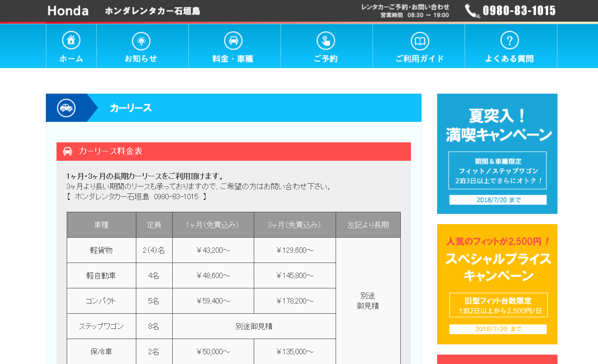Click the ￥48,600～ price cell
The width and height of the screenshot is (598, 364).
pos(213,276)
